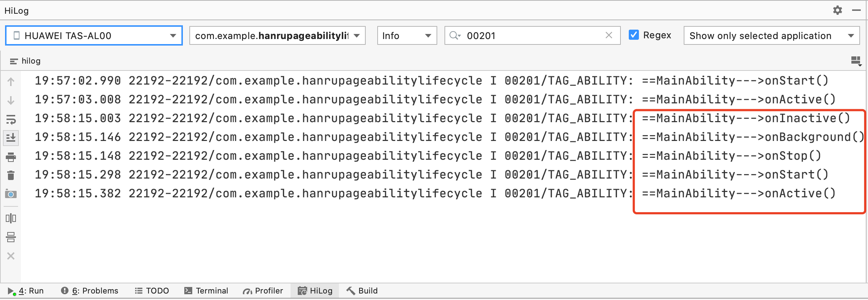
Task: Select log line at 19:58:15.382 onActive()
Action: pos(435,193)
